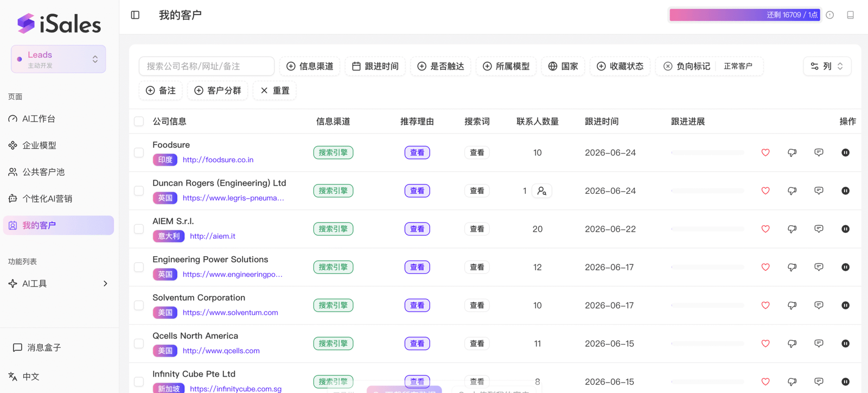Favorite Qcells North America heart icon
This screenshot has height=393, width=868.
765,344
